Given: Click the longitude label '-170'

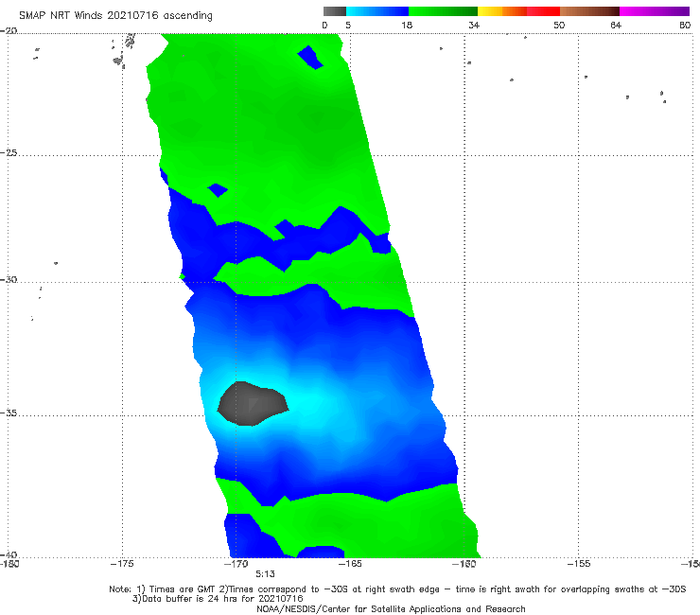Looking at the screenshot, I should 236,564.
